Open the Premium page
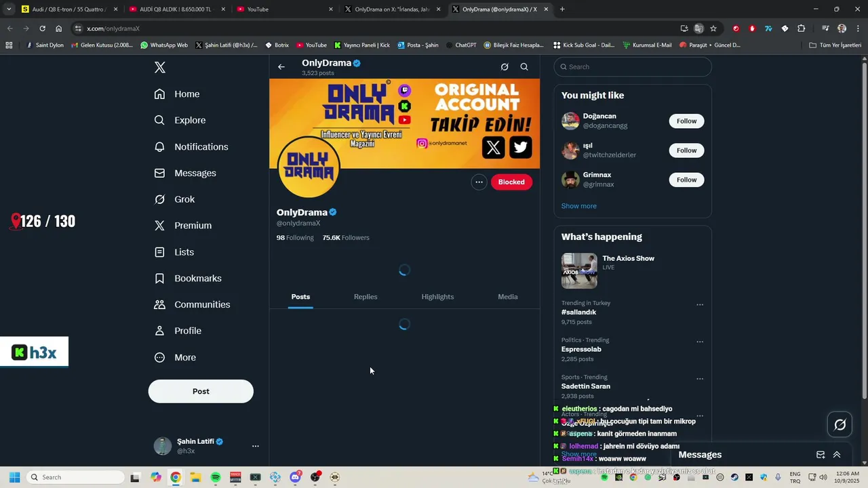Image resolution: width=868 pixels, height=488 pixels. click(182, 226)
